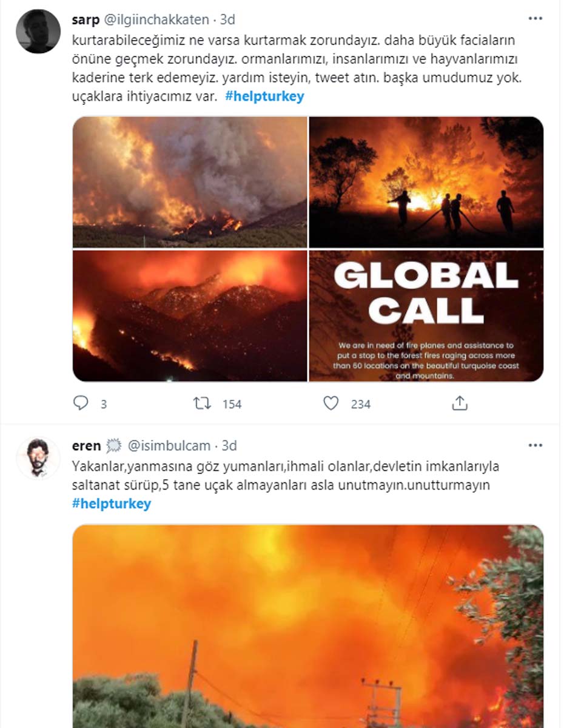Screen dimensions: 564x728
Task: View top-left smoky wildfire photo
Action: coord(190,182)
